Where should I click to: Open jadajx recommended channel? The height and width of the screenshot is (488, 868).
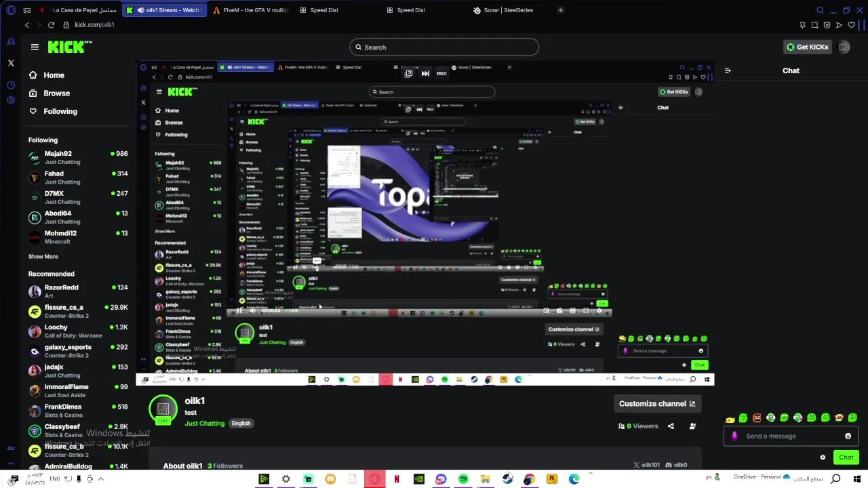tap(78, 371)
